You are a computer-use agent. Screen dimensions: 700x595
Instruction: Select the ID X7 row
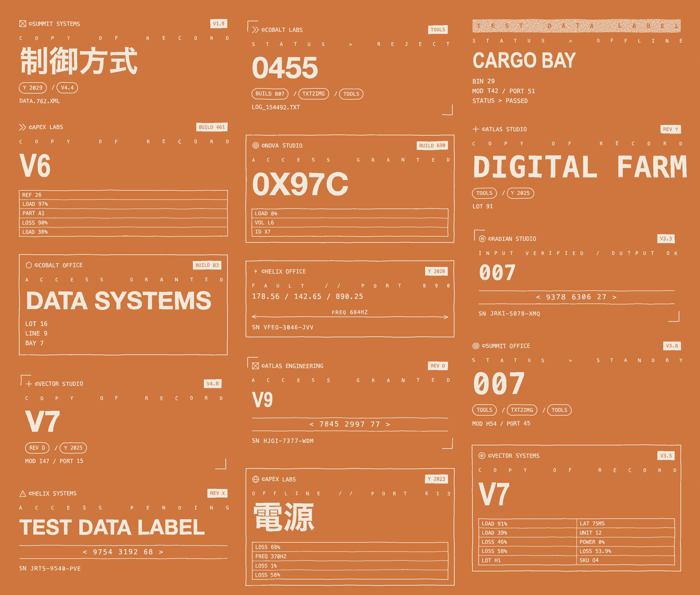click(x=350, y=232)
